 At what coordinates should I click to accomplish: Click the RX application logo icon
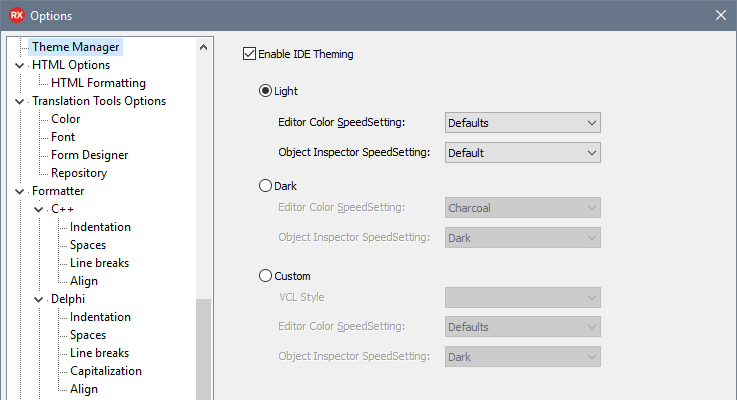click(17, 15)
